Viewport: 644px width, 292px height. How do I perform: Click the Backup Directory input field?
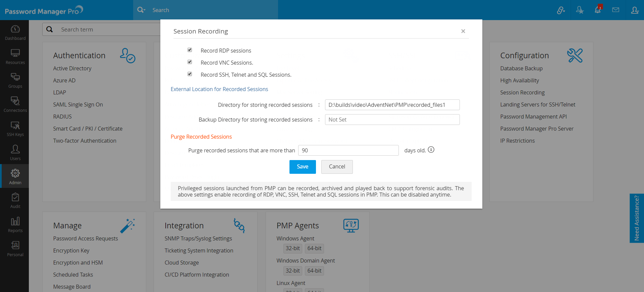(x=392, y=120)
